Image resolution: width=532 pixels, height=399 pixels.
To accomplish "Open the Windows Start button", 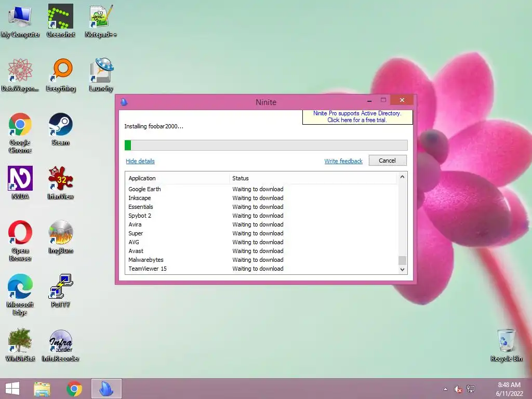I will [12, 389].
